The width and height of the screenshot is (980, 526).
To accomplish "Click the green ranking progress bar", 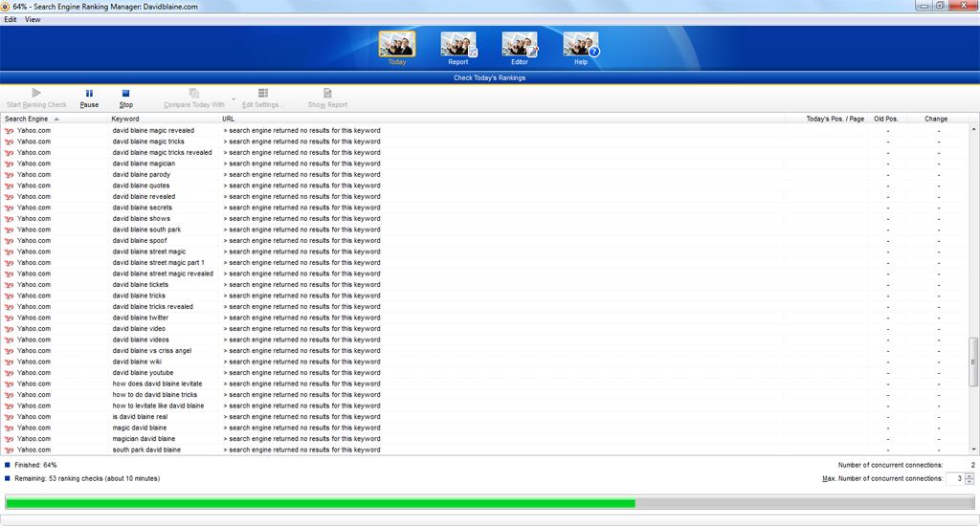I will (x=320, y=503).
